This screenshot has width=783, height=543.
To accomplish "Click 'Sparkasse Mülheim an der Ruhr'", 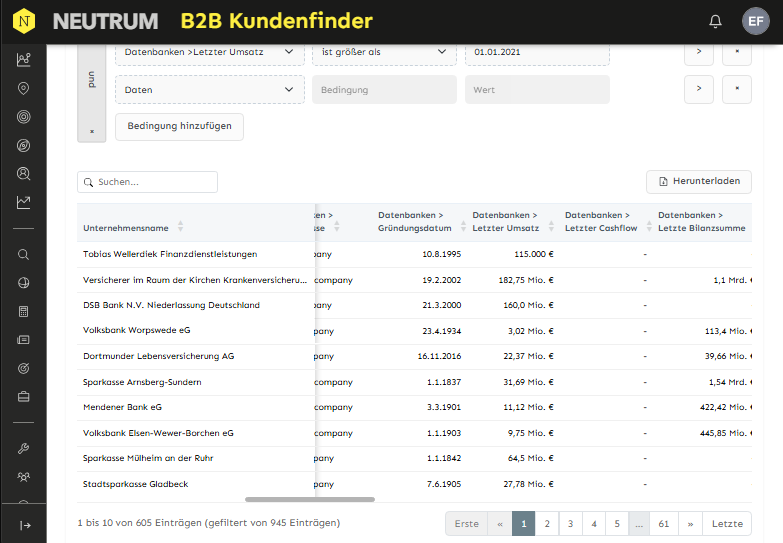I will coord(148,458).
